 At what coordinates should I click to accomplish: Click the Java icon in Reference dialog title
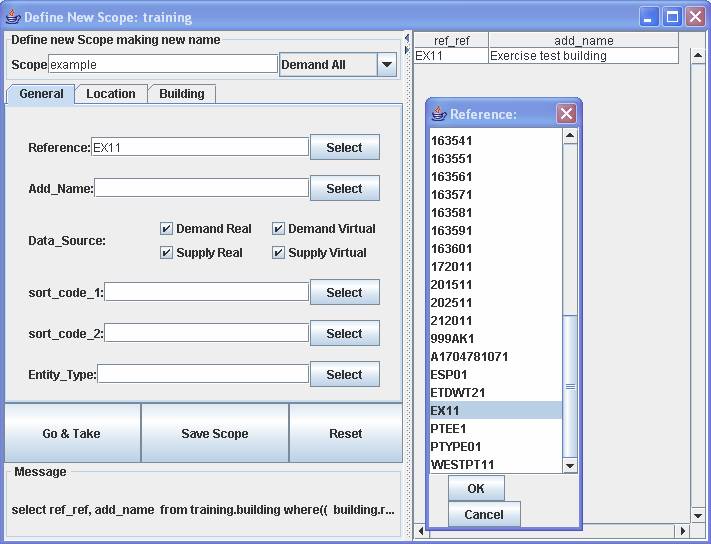click(438, 114)
